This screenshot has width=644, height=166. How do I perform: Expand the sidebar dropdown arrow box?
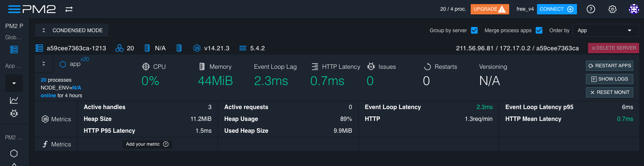(14, 83)
